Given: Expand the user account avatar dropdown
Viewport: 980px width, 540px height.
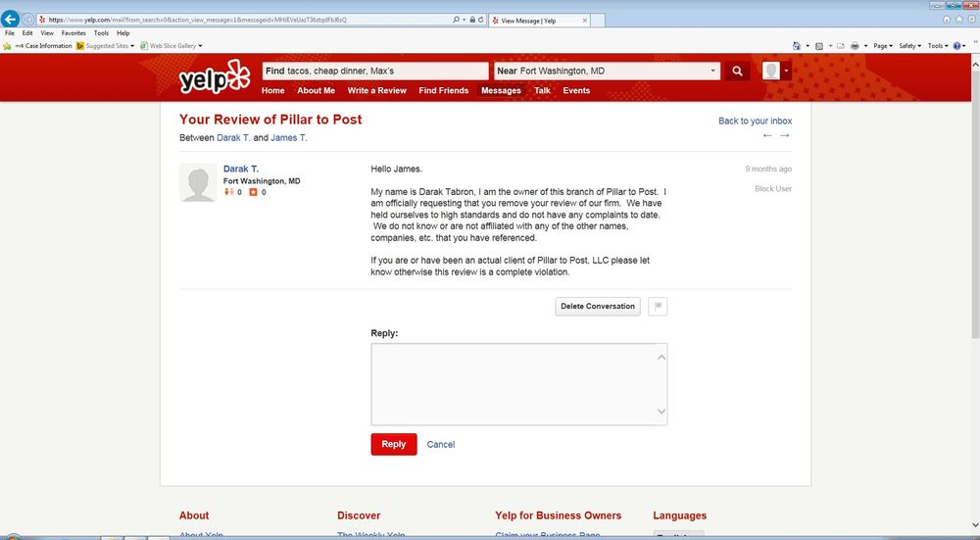Looking at the screenshot, I should click(786, 71).
